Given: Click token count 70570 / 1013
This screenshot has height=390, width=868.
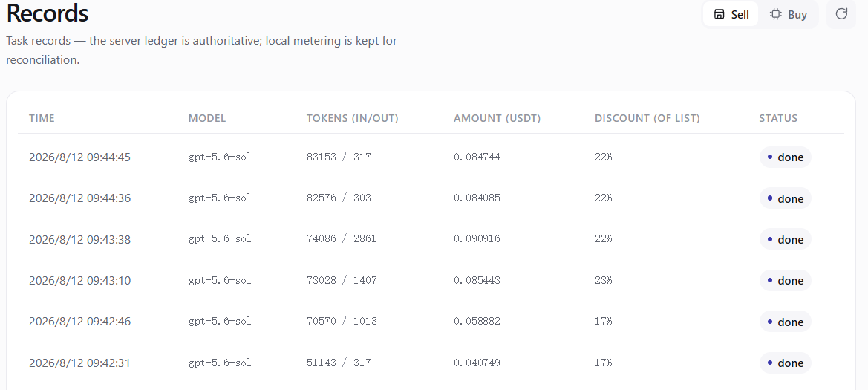Looking at the screenshot, I should [x=342, y=322].
